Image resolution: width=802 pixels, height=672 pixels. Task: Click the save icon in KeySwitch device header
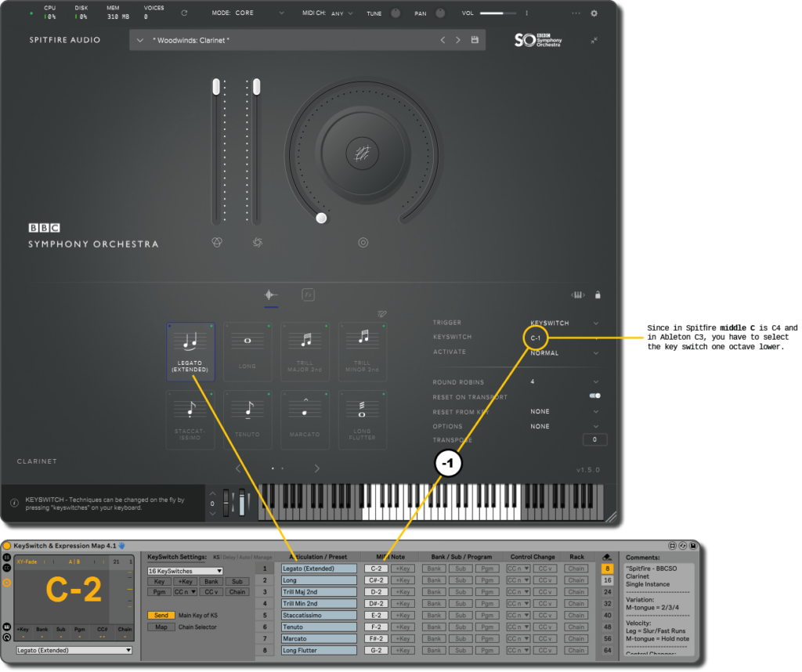[x=693, y=546]
